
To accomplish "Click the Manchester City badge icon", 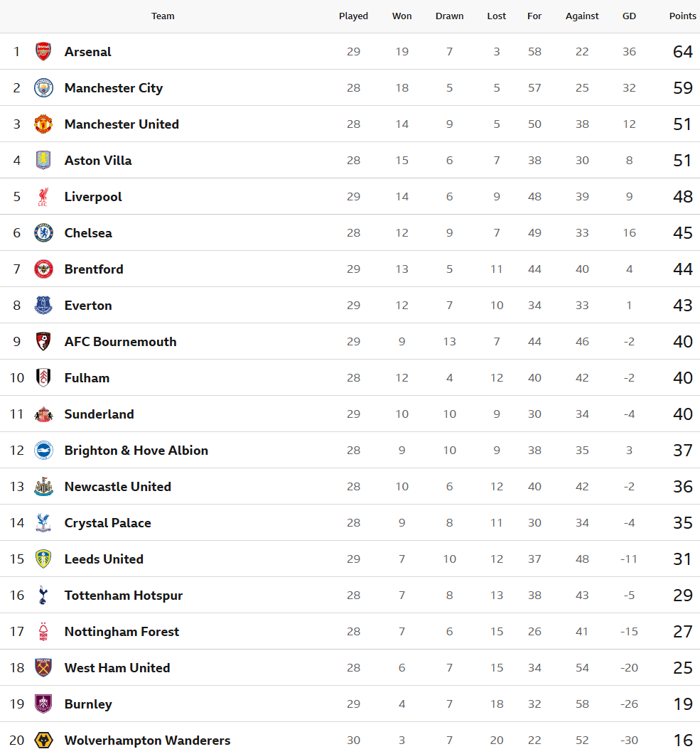I will (x=43, y=88).
